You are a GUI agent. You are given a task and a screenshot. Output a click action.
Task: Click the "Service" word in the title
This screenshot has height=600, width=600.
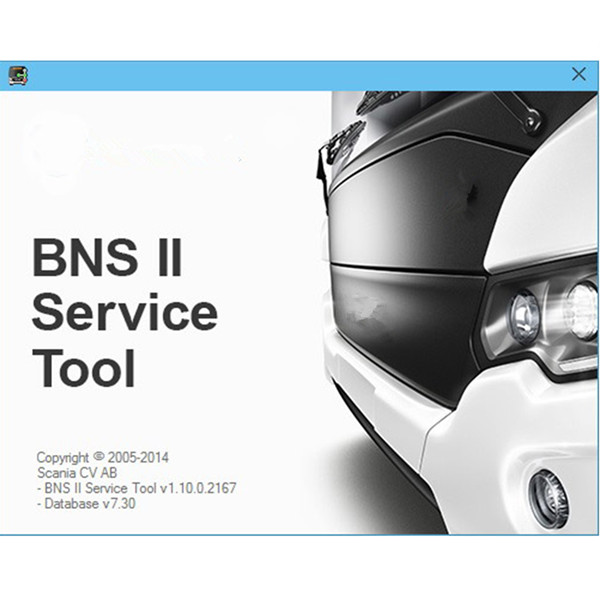(125, 312)
